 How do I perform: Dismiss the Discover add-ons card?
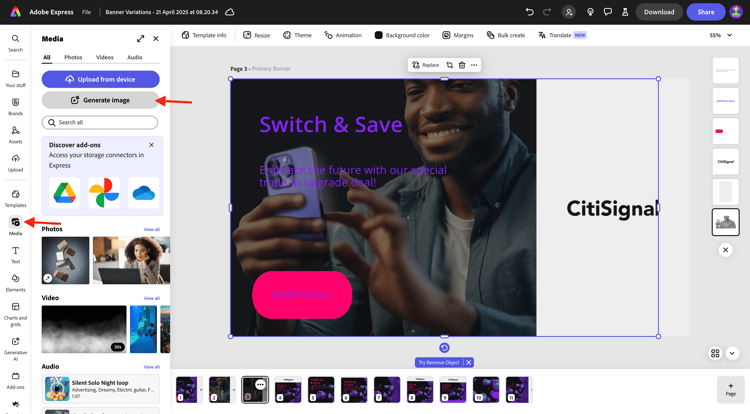[x=151, y=145]
